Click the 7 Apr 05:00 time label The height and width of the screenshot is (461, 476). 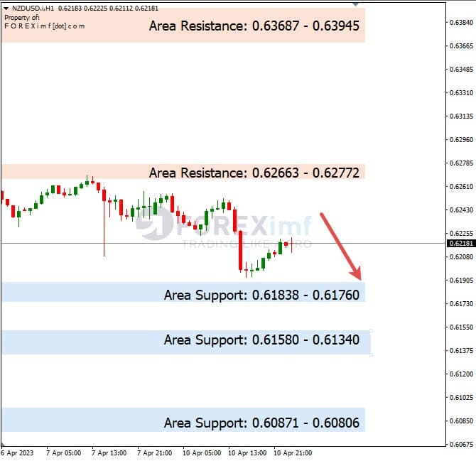point(63,452)
